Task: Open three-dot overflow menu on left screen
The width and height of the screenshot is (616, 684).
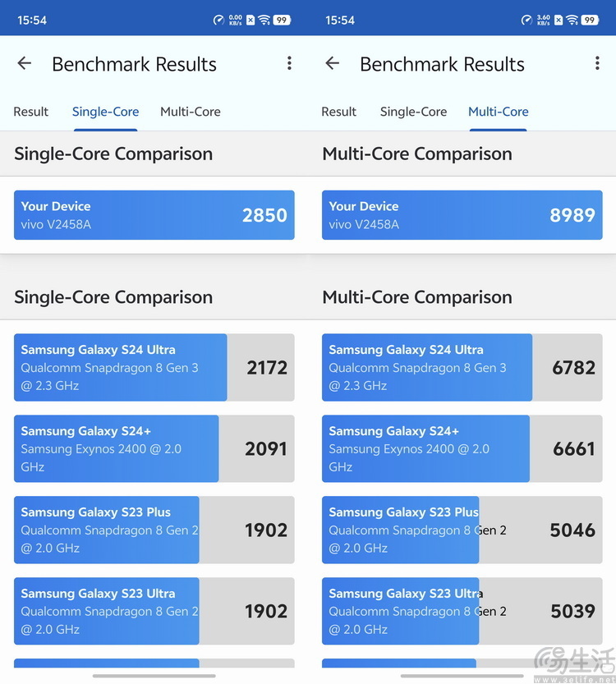Action: tap(289, 64)
